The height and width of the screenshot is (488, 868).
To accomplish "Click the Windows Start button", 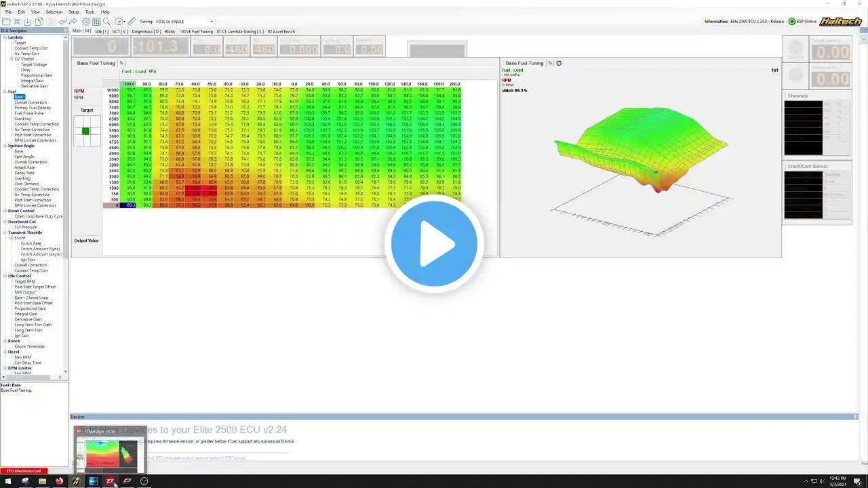I will coord(8,481).
